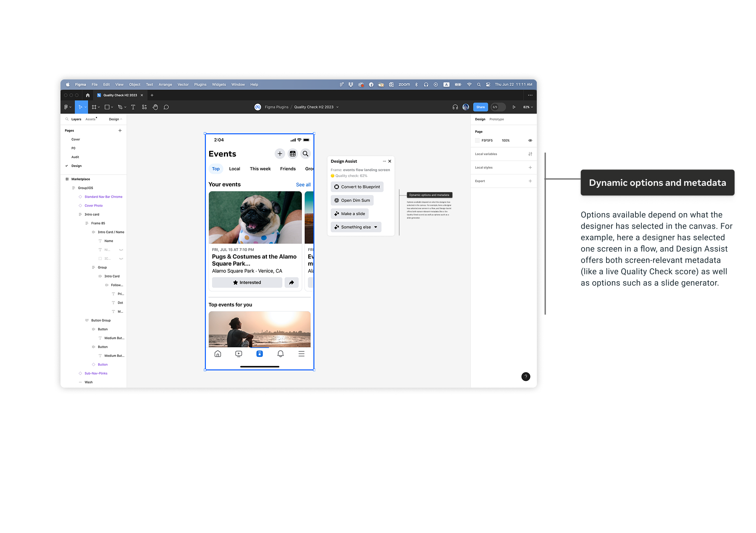Present prototype with the play icon
The height and width of the screenshot is (533, 756).
pos(514,107)
